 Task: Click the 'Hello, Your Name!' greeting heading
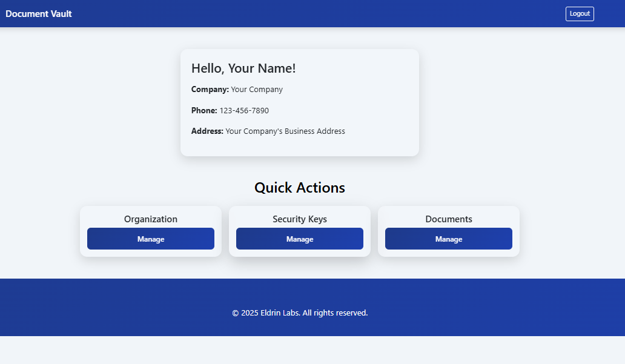243,68
